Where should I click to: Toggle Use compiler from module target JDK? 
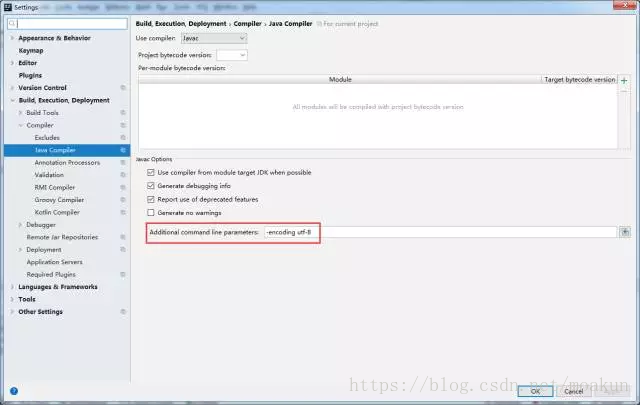[151, 172]
